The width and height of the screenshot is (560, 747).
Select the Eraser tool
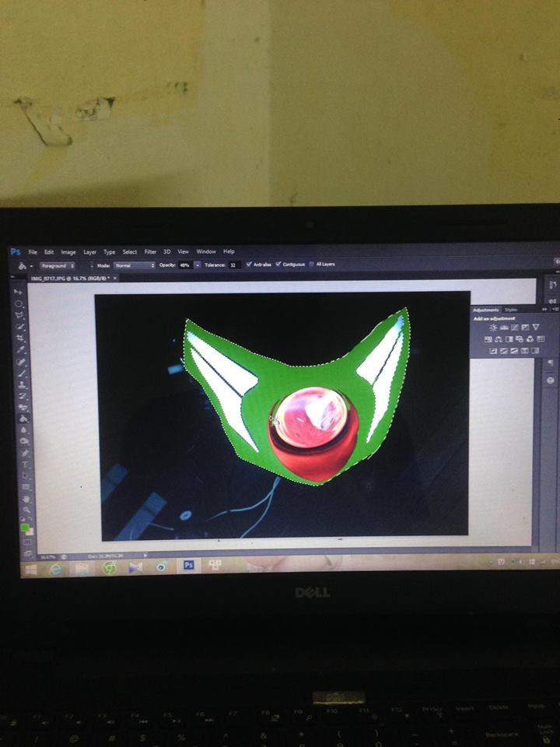[23, 406]
